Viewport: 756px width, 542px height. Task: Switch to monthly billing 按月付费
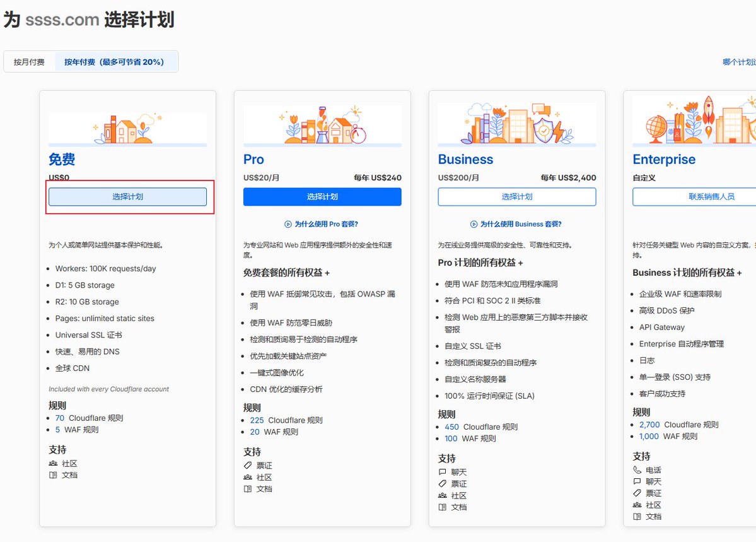point(29,62)
